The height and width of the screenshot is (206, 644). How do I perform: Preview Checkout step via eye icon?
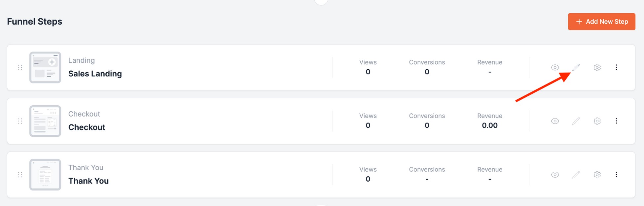[555, 121]
